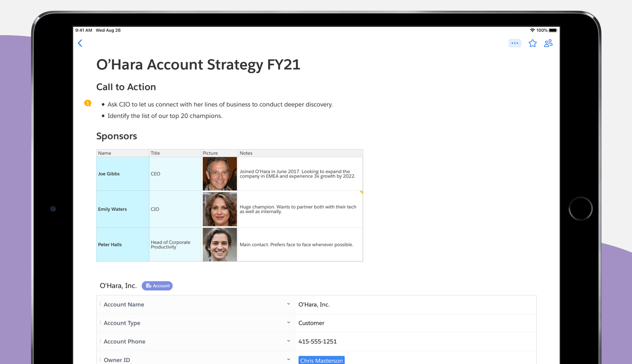The width and height of the screenshot is (632, 364).
Task: Click the Account Name field label
Action: tap(124, 304)
